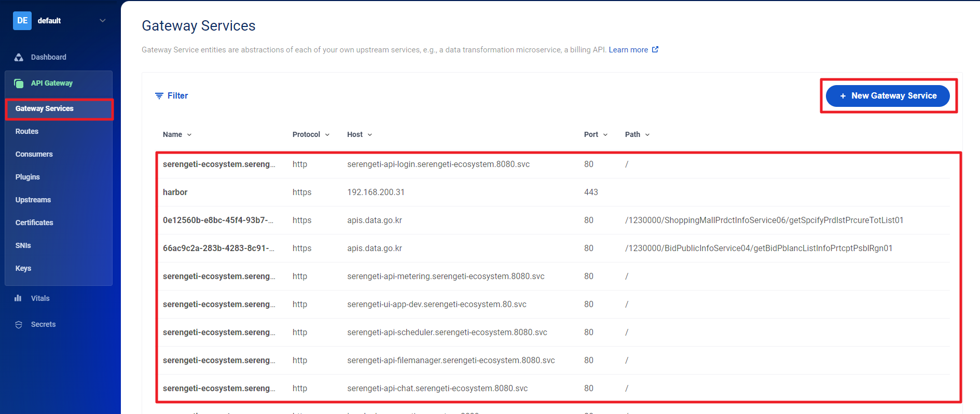The image size is (980, 414).
Task: Click the Filter lines icon
Action: tap(159, 96)
